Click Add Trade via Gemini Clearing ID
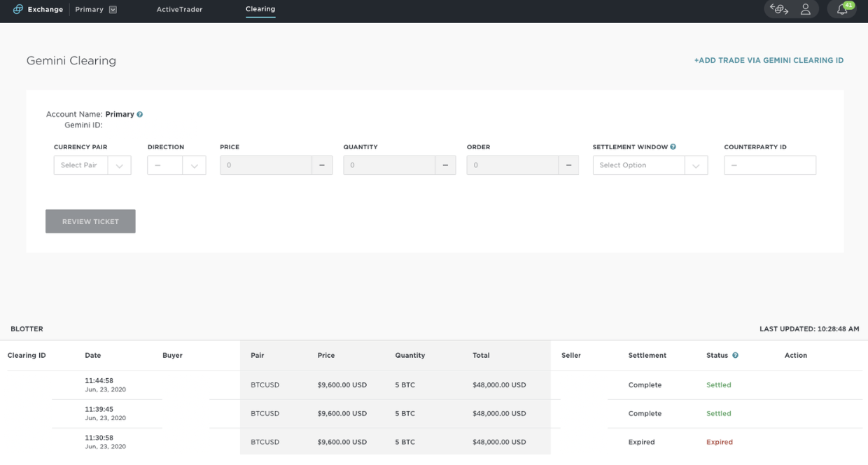The height and width of the screenshot is (465, 868). pos(769,60)
